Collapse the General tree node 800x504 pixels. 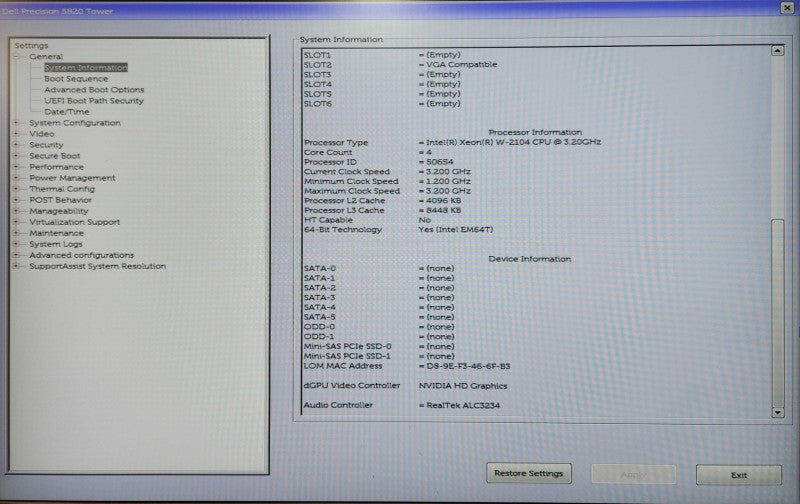(16, 57)
